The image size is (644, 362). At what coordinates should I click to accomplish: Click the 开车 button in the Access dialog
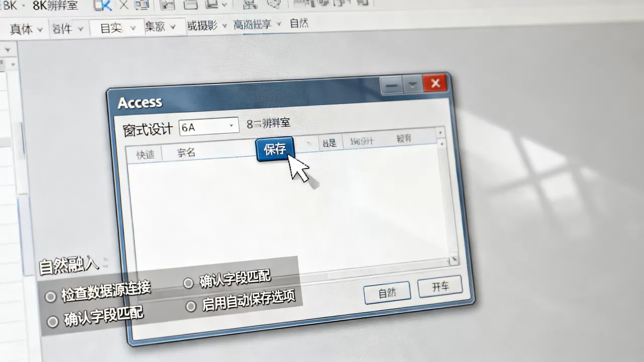(x=440, y=287)
